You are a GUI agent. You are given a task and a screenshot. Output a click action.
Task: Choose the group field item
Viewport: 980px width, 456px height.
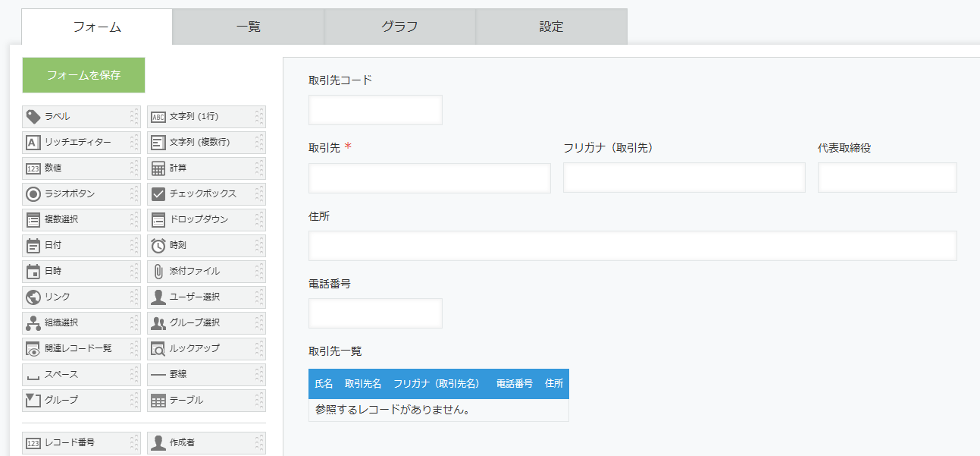[x=76, y=401]
